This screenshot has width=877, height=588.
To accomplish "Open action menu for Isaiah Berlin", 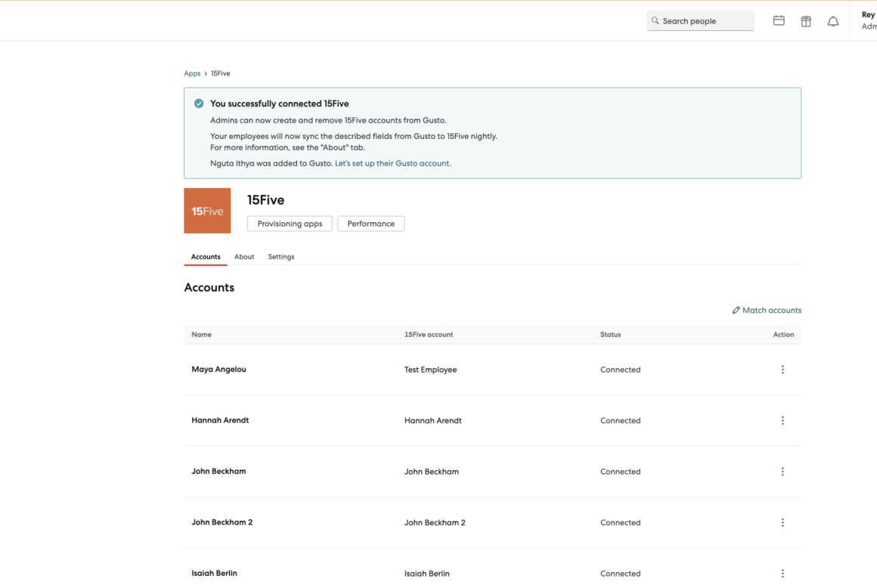I will 782,574.
